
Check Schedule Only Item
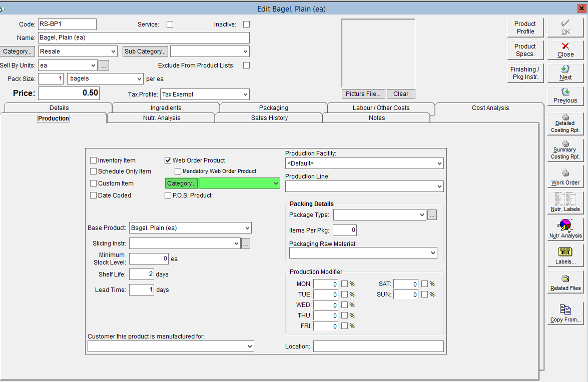94,171
